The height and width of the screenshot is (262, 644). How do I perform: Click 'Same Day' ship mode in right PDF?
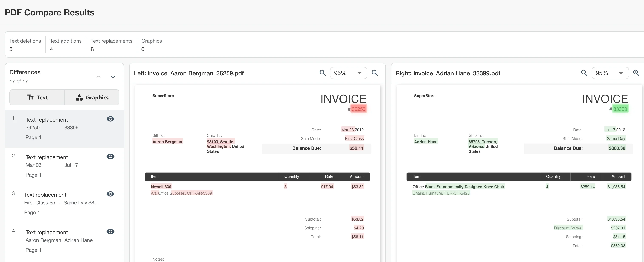click(x=616, y=138)
